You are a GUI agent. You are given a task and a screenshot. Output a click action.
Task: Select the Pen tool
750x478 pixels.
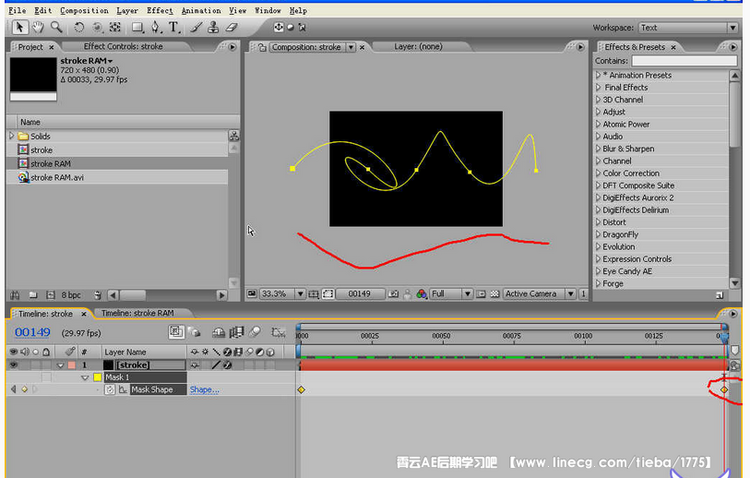point(156,27)
